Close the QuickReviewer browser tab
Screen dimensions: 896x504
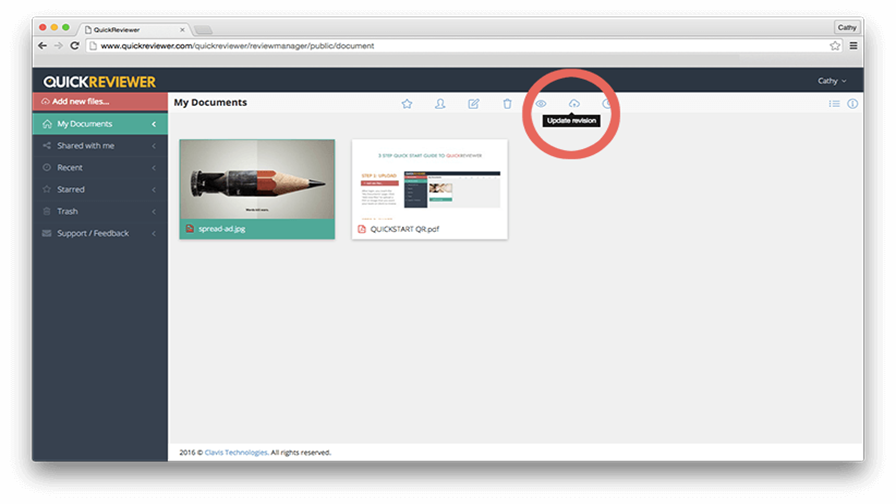click(x=182, y=30)
